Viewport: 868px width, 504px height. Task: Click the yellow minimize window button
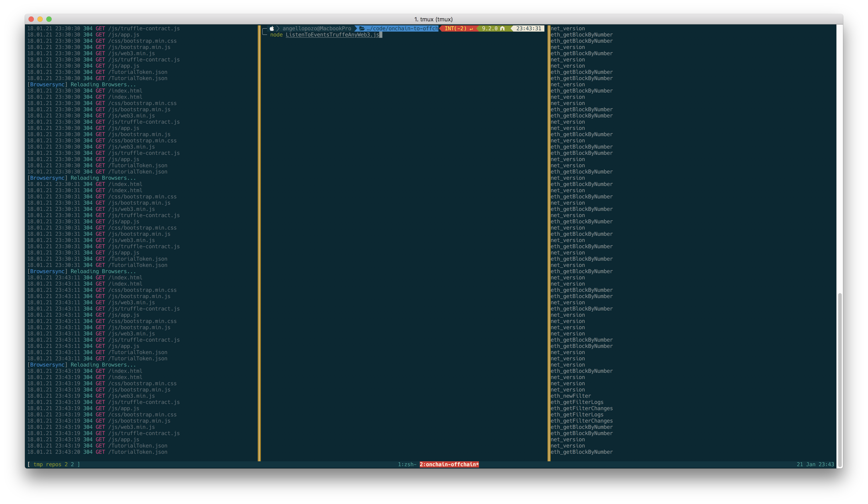coord(40,19)
